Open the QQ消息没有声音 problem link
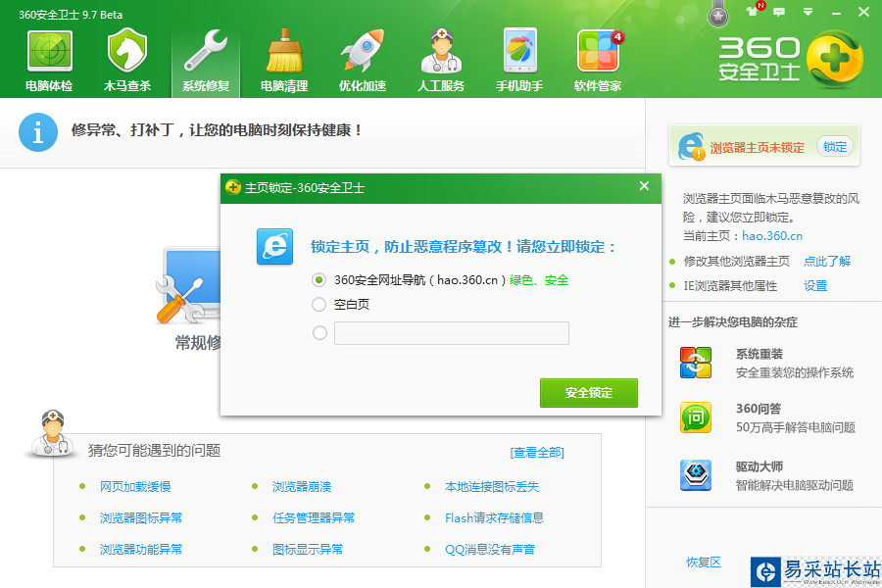Image resolution: width=882 pixels, height=588 pixels. (x=490, y=549)
